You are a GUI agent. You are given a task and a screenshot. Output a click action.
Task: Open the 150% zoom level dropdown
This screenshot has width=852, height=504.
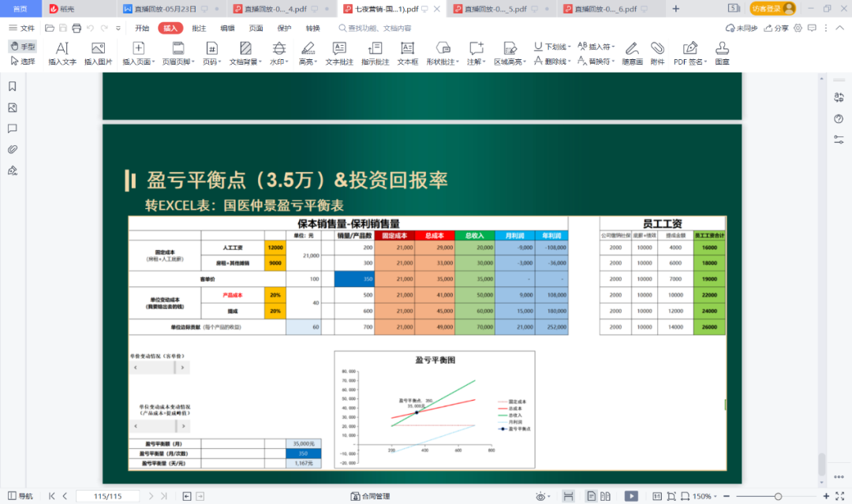704,496
